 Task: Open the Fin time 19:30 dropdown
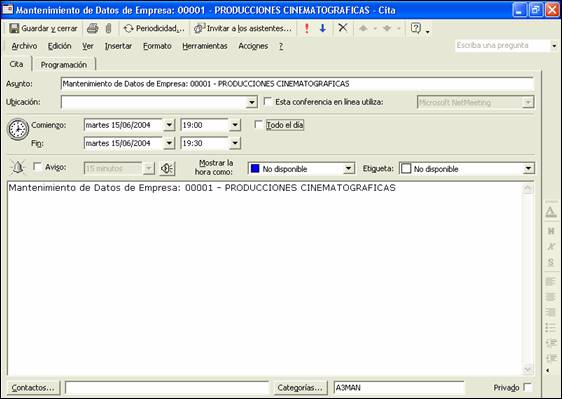pyautogui.click(x=235, y=143)
